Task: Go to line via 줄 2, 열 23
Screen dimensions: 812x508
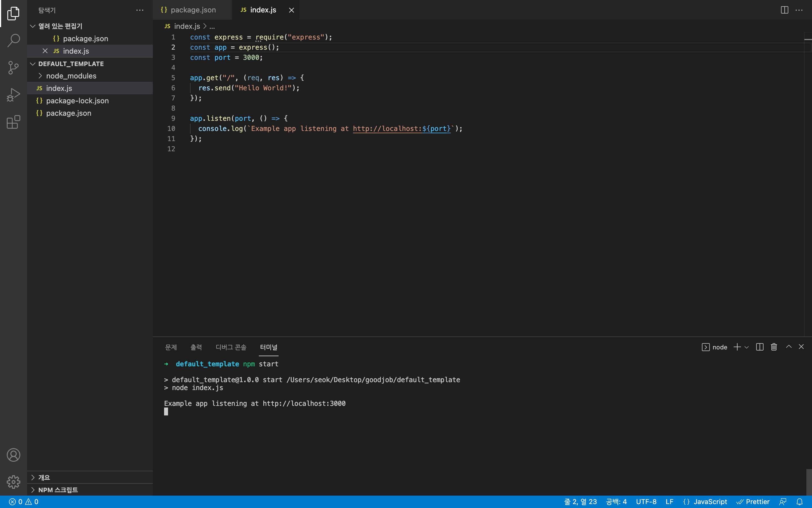Action: tap(581, 502)
